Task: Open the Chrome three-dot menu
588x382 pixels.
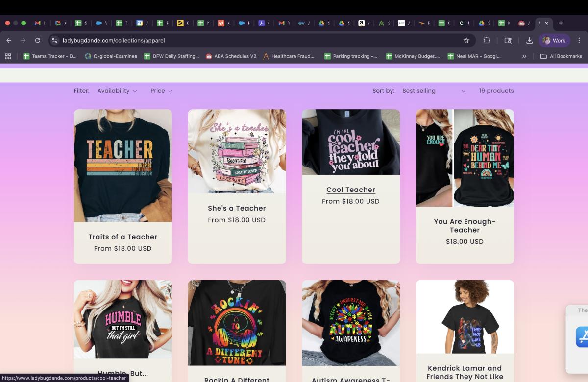Action: pos(579,41)
